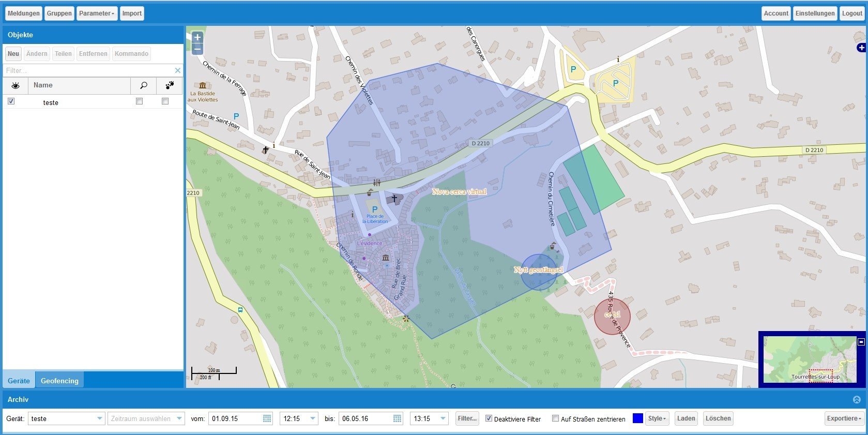
Task: Switch to the Geräte tab
Action: coord(19,381)
